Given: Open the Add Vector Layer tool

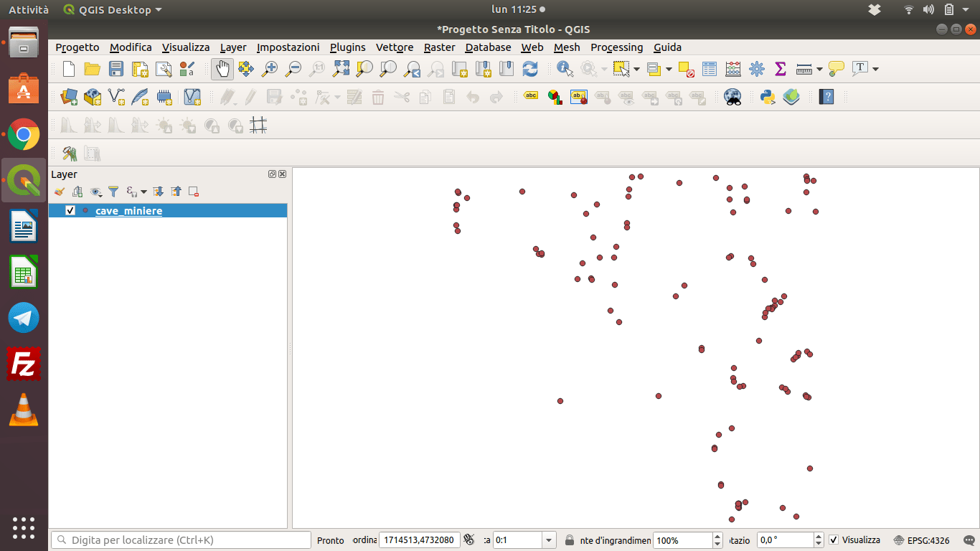Looking at the screenshot, I should click(x=116, y=97).
